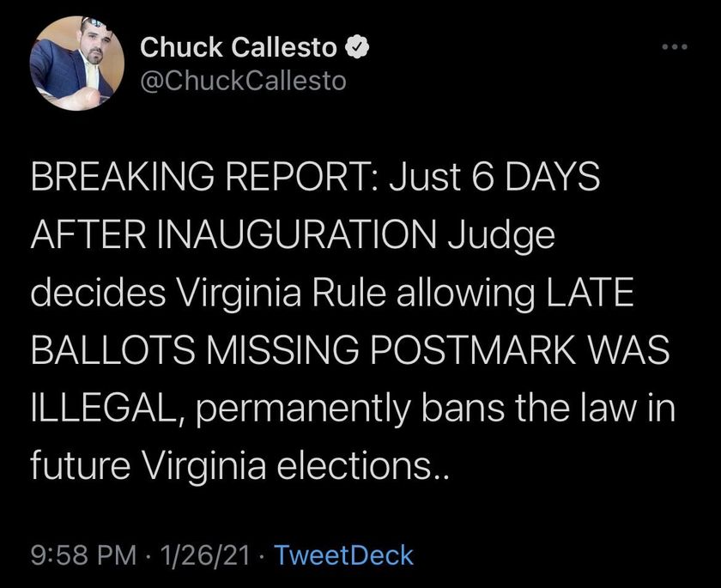
Task: Click the line starting 'decides Virginia Rule'
Action: tap(332, 294)
